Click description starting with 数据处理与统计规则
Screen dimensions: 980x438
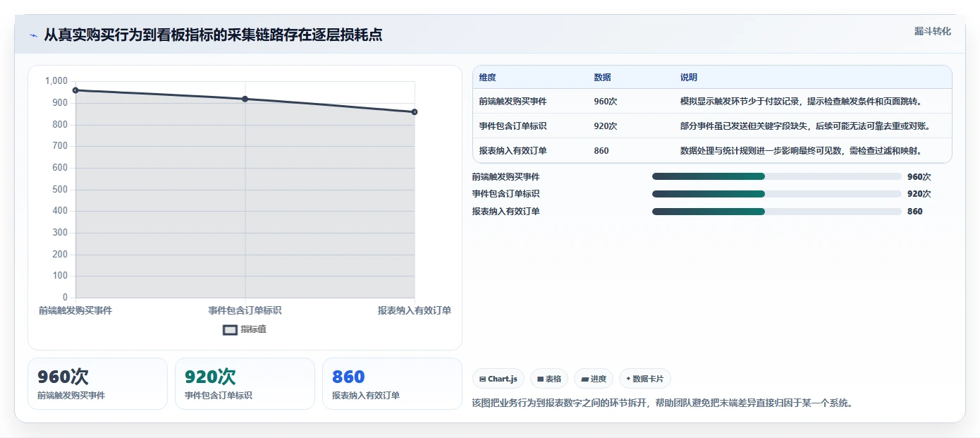[x=801, y=151]
